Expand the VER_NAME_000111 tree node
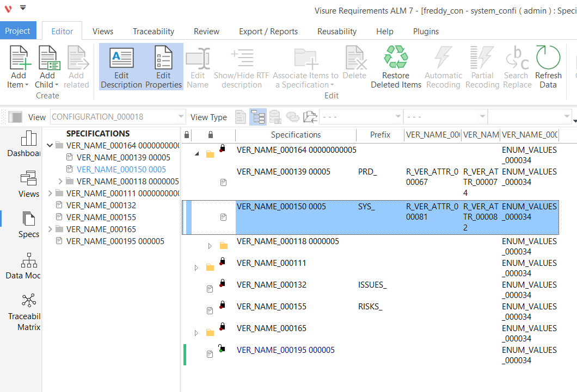The image size is (577, 392). coord(50,193)
